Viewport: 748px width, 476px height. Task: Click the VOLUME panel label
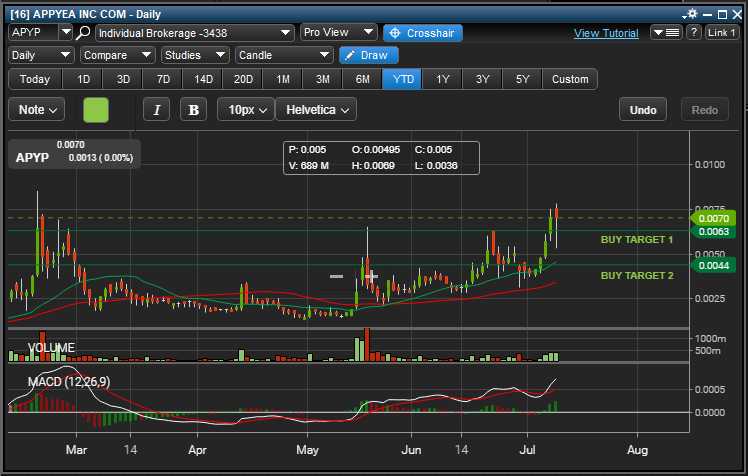pyautogui.click(x=51, y=348)
